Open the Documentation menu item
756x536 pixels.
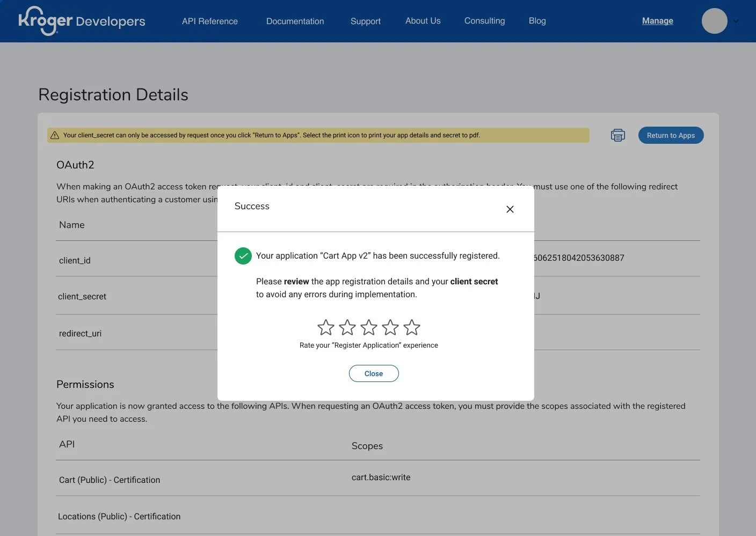pos(295,21)
